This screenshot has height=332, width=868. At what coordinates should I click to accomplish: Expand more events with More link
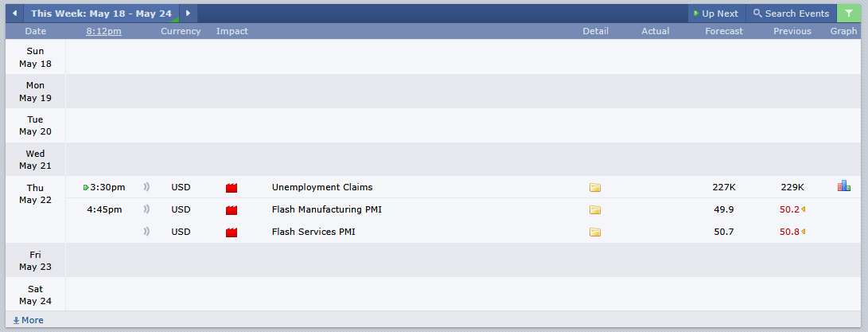28,320
